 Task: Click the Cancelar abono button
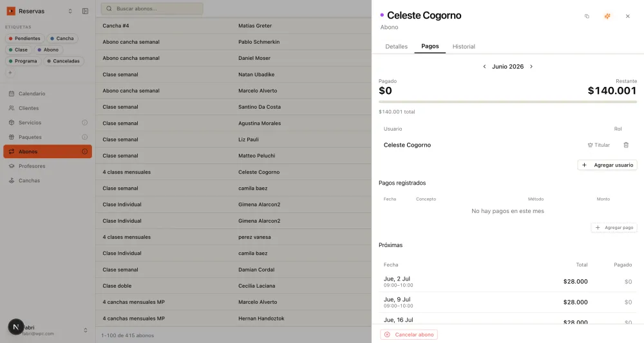click(409, 335)
